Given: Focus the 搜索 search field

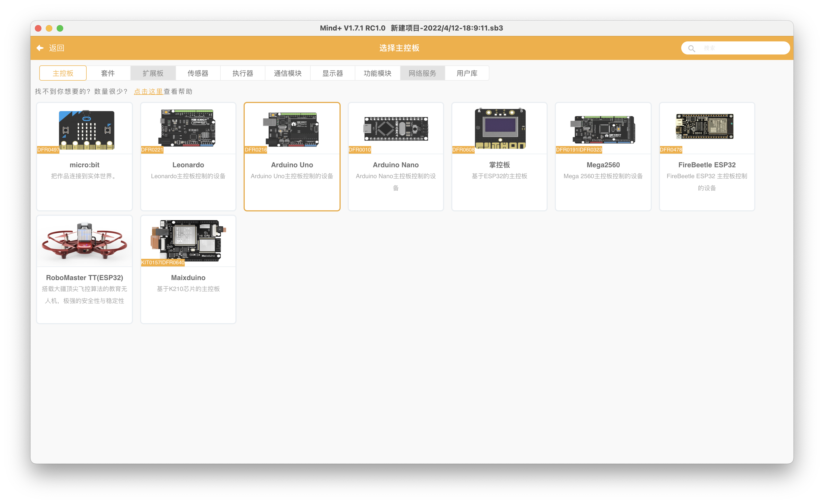Looking at the screenshot, I should point(735,48).
